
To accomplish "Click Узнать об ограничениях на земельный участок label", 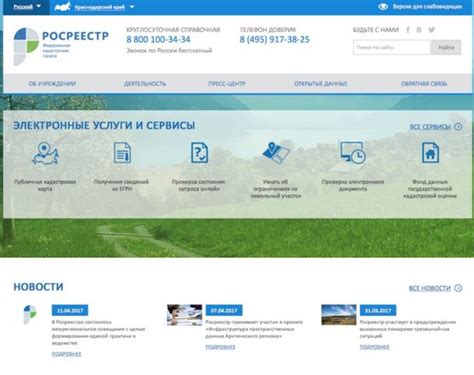I will click(276, 189).
